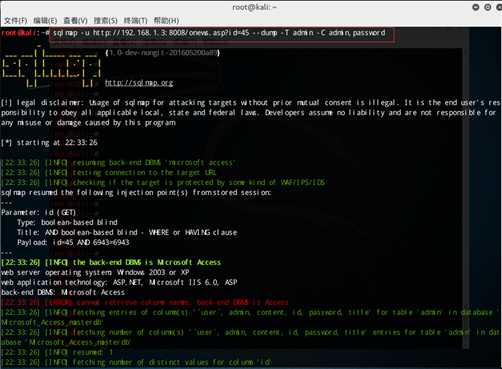The width and height of the screenshot is (502, 369).
Task: Open the 搜索(S) menu
Action: click(x=105, y=21)
